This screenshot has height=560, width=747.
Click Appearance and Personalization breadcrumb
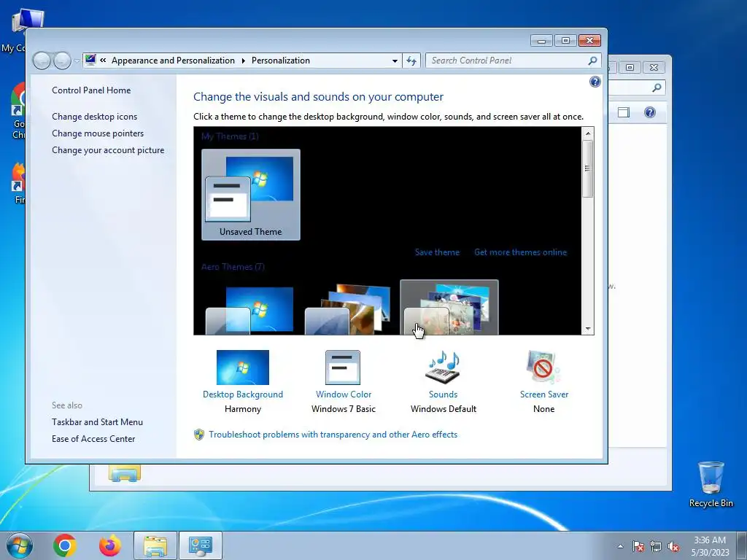[x=173, y=61]
